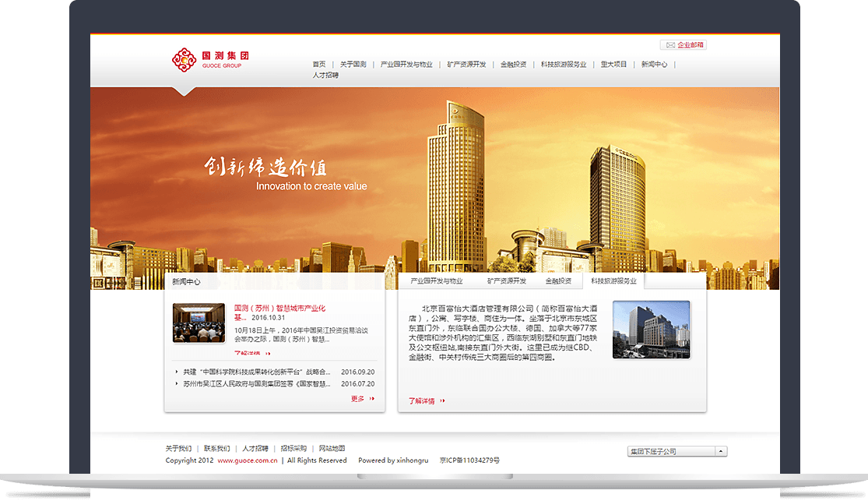Click the dropdown arrow of 集团下属子公司
This screenshot has width=868, height=501.
tap(721, 451)
